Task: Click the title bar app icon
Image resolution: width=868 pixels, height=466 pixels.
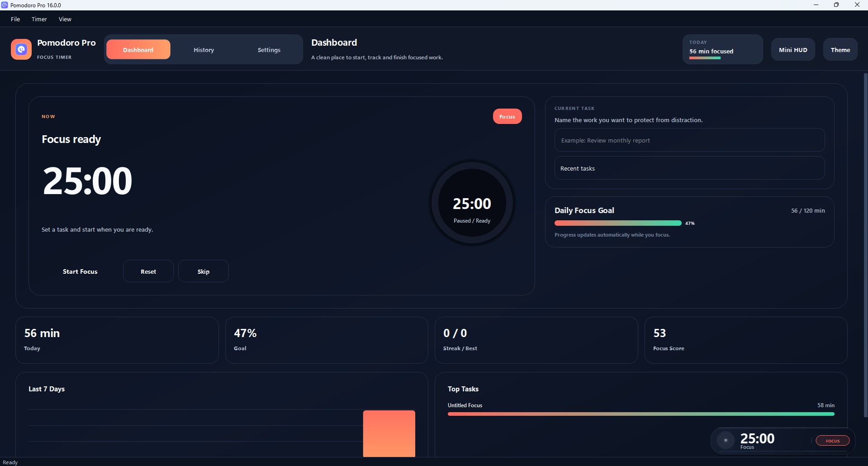Action: click(x=5, y=5)
